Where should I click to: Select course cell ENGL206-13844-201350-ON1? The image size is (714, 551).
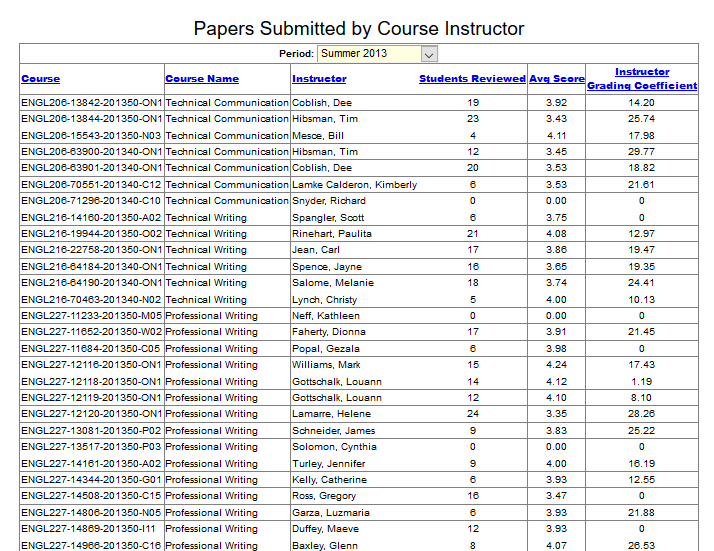click(92, 119)
